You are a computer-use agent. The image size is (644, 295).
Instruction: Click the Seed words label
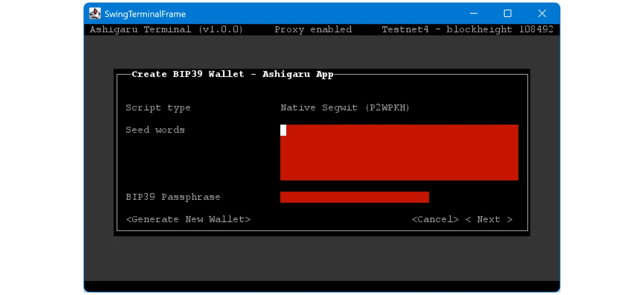click(155, 130)
